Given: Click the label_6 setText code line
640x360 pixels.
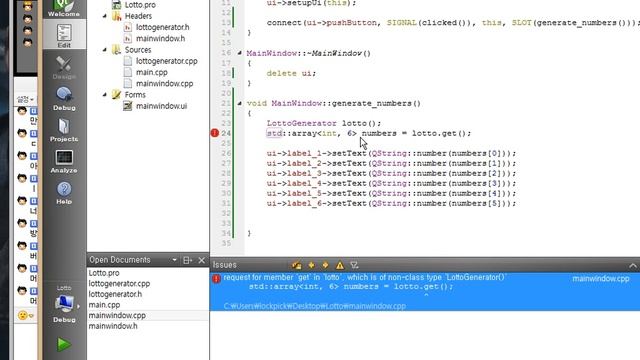Looking at the screenshot, I should (x=391, y=203).
